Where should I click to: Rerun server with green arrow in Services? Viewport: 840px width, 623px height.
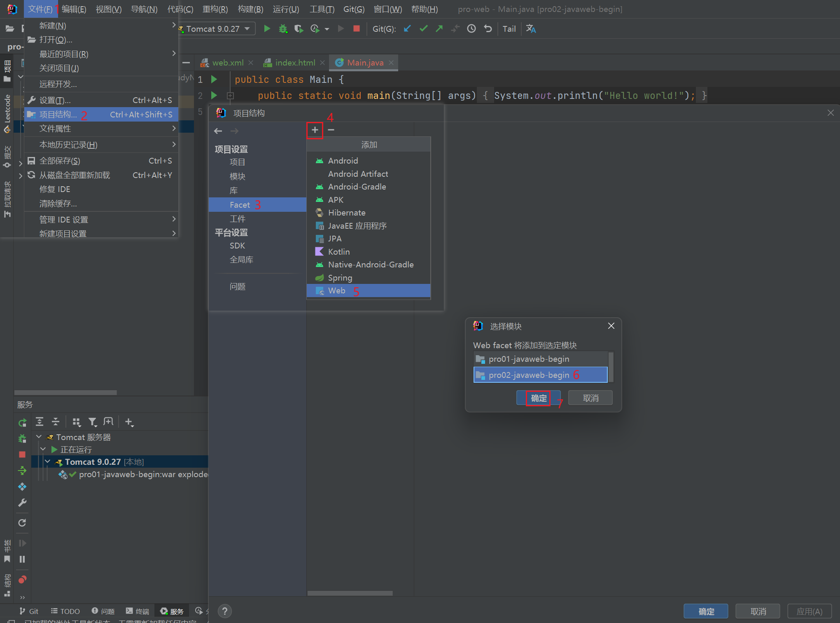tap(22, 422)
